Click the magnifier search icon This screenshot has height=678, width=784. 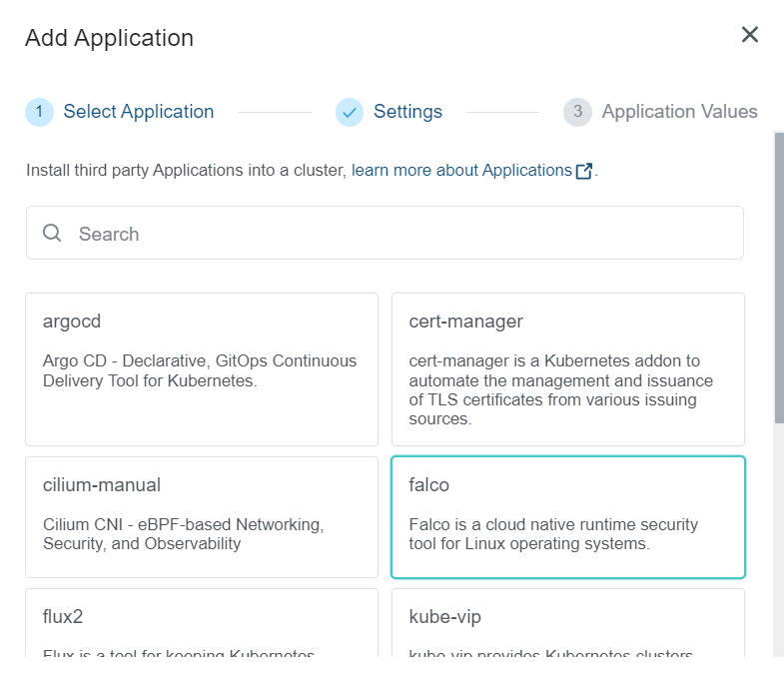[x=52, y=233]
